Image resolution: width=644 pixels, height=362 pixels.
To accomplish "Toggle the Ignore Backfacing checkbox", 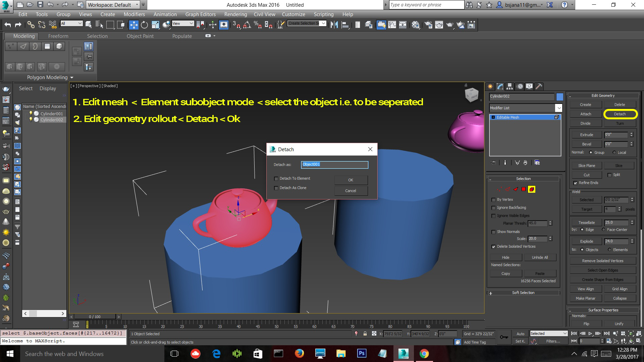I will [x=494, y=207].
